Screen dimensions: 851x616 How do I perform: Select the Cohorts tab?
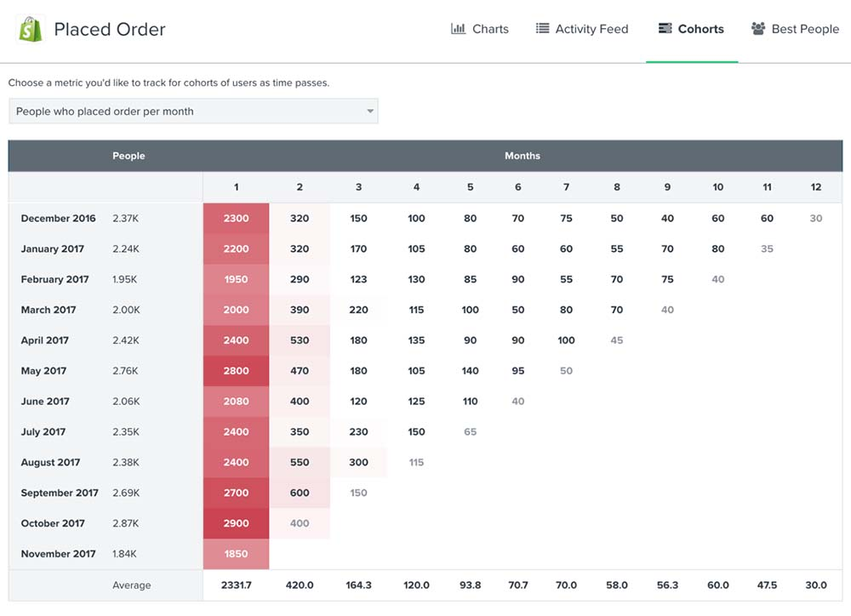[x=691, y=29]
